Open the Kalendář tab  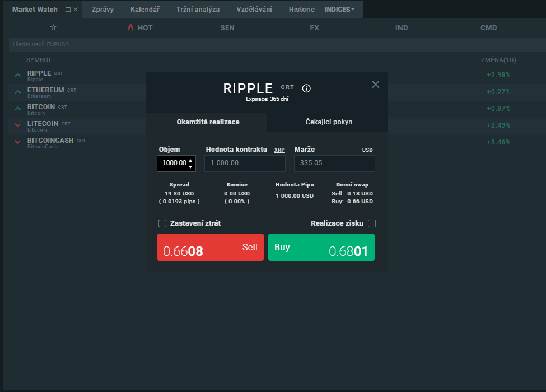pos(145,10)
